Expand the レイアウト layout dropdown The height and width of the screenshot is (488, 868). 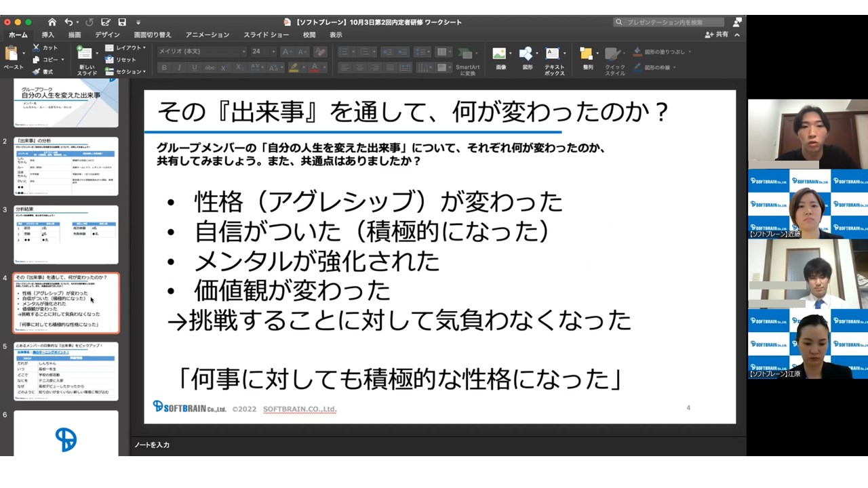coord(125,48)
